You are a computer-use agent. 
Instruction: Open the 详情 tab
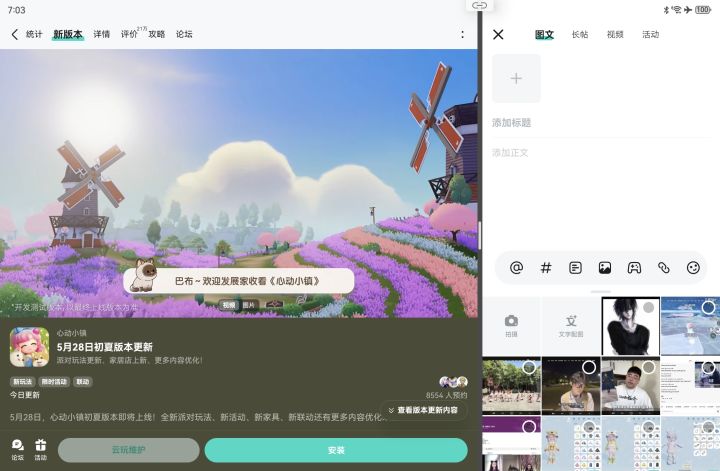pyautogui.click(x=101, y=34)
